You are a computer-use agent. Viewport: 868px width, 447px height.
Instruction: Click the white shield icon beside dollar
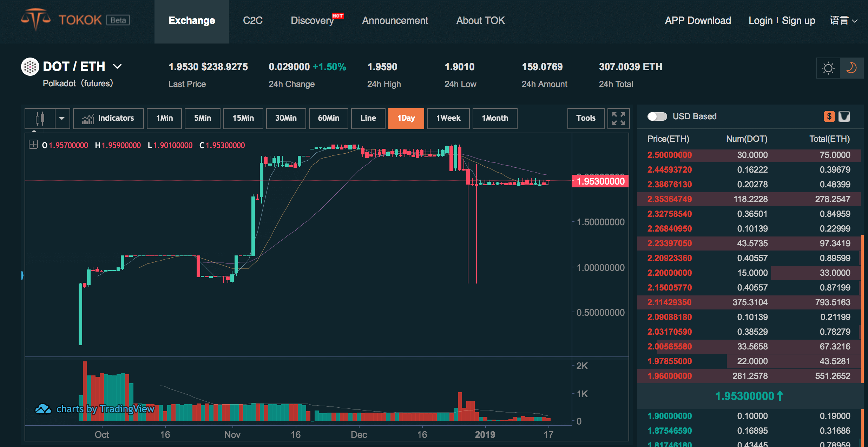844,116
